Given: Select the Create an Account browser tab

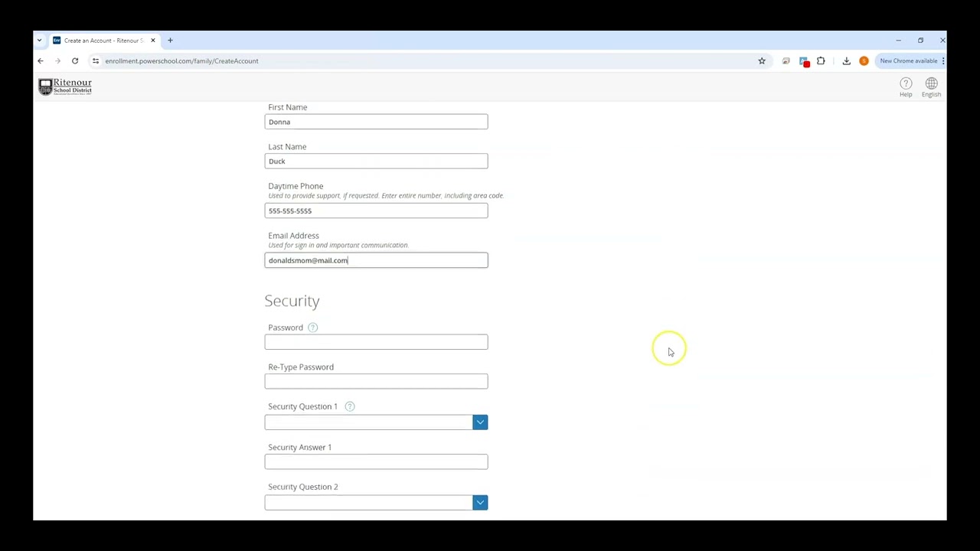Looking at the screenshot, I should pos(103,41).
